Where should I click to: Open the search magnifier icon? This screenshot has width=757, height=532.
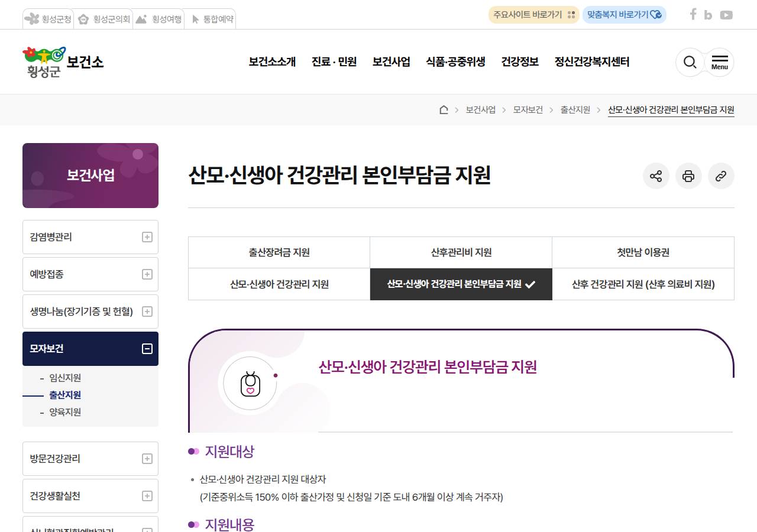(x=690, y=62)
